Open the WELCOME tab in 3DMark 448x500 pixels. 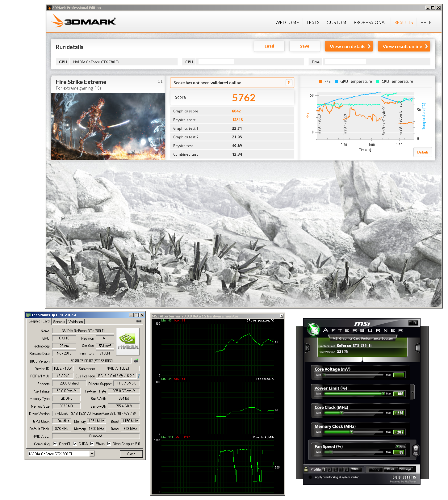tap(287, 22)
